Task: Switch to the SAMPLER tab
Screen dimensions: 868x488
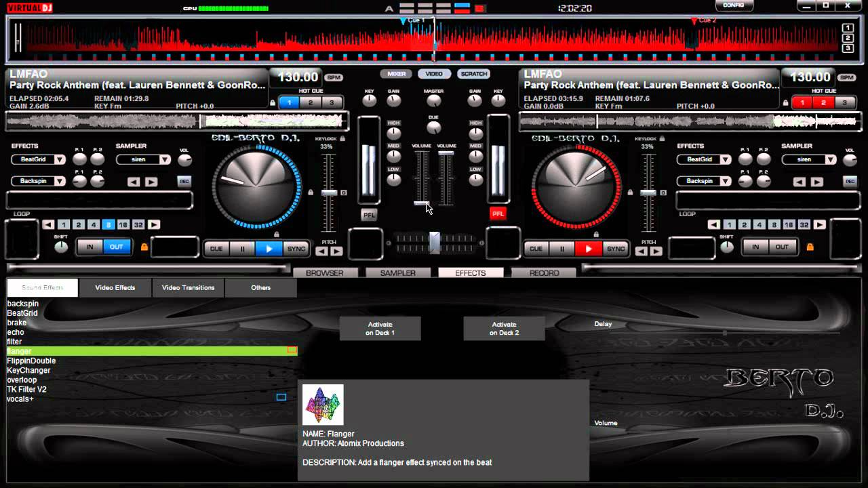Action: pos(397,273)
